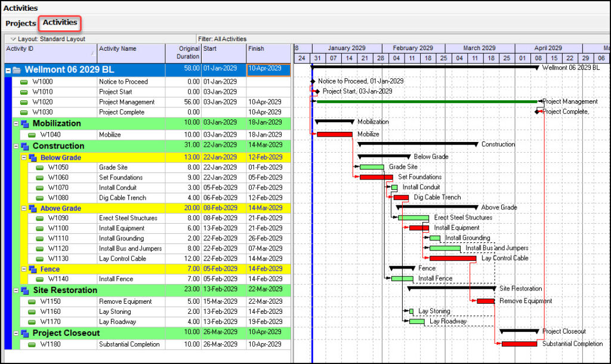Click the W1040 Mobilize activity icon
Image resolution: width=611 pixels, height=364 pixels.
[x=32, y=135]
